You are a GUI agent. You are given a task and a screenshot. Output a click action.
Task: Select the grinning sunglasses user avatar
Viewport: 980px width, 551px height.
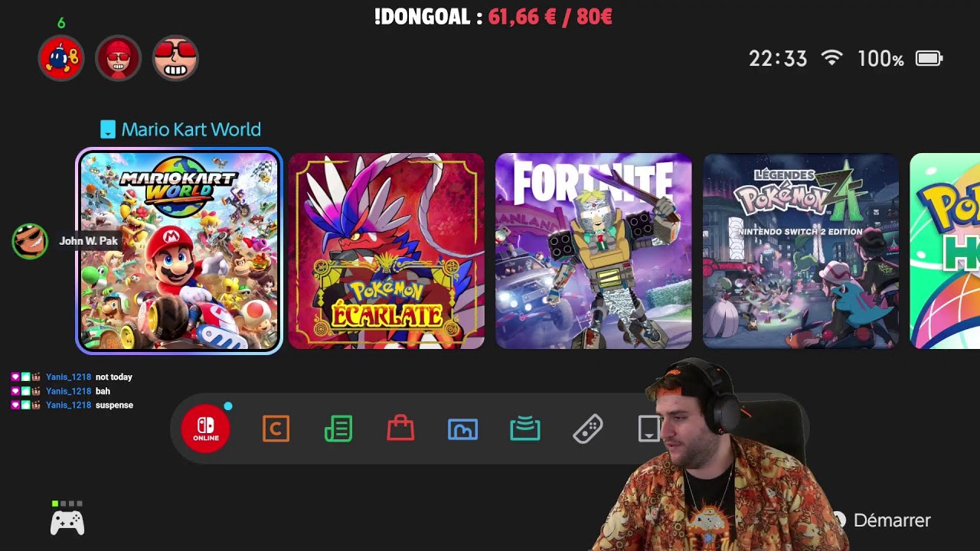(175, 58)
